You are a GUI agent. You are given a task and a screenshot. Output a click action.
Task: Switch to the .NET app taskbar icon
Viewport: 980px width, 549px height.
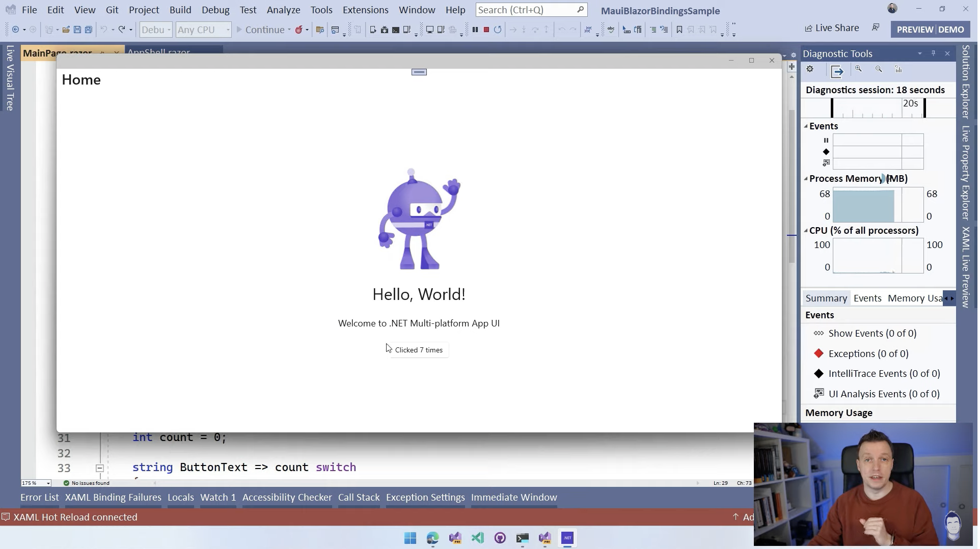[567, 538]
